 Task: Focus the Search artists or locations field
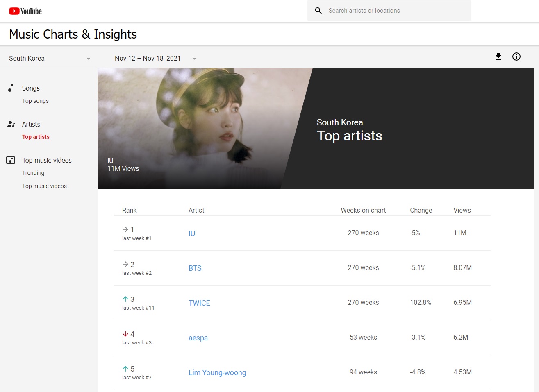(x=389, y=11)
